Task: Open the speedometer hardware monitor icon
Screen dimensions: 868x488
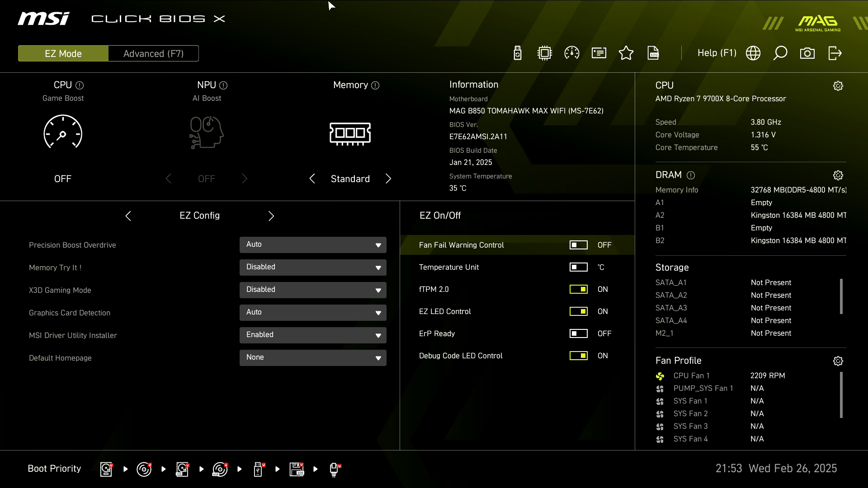Action: click(x=572, y=53)
